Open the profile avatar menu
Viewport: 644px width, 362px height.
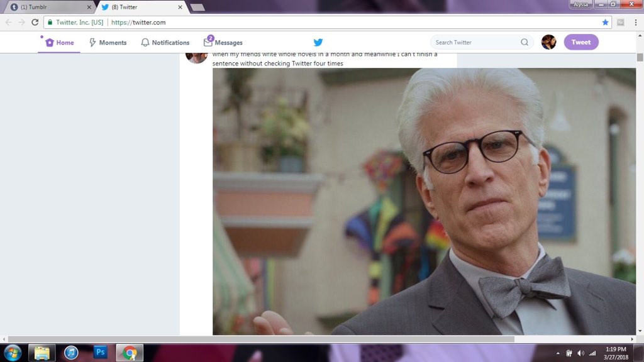tap(548, 42)
